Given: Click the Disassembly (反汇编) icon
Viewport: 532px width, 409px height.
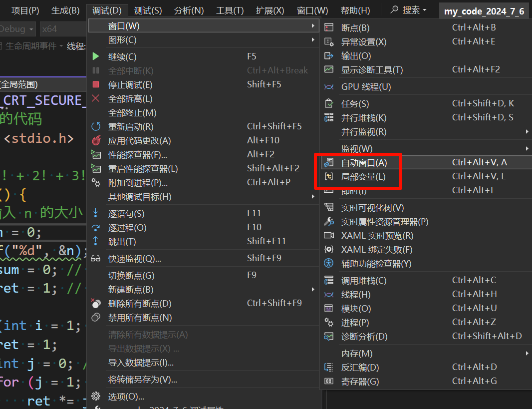Looking at the screenshot, I should point(329,368).
